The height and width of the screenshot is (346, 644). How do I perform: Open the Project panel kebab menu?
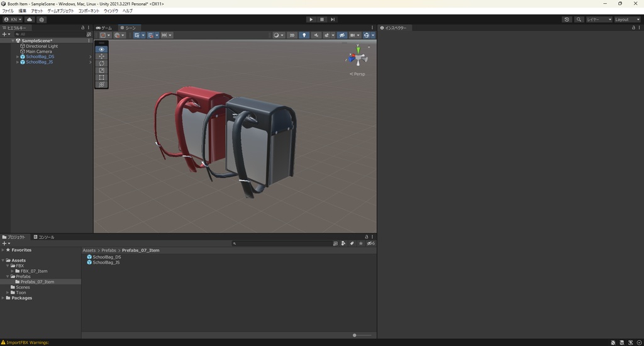click(x=372, y=237)
